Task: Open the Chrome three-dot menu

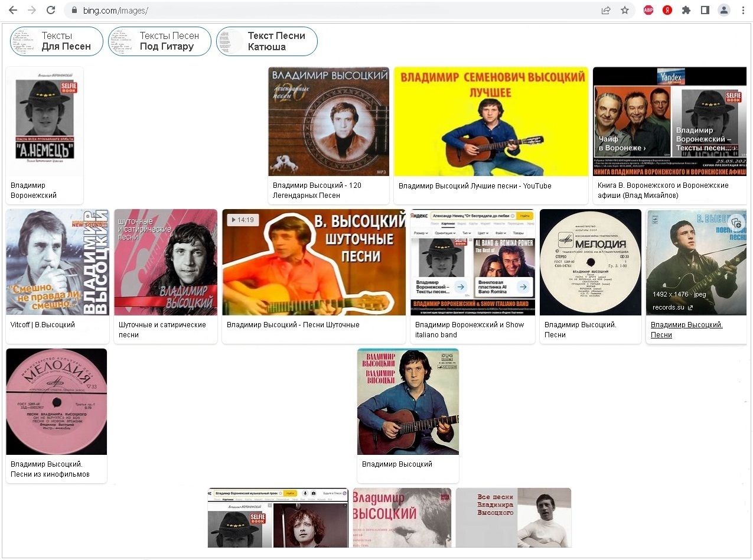Action: click(743, 10)
